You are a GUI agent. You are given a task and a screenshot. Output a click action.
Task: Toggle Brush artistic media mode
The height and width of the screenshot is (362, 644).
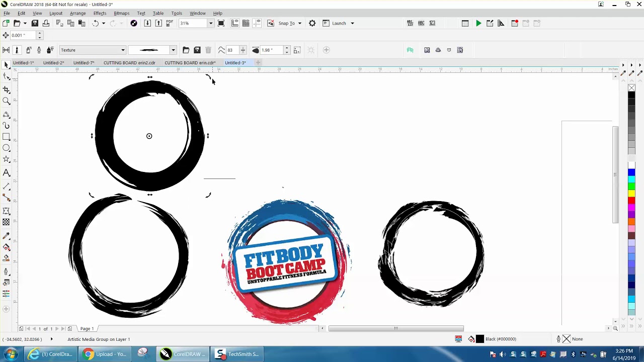(x=17, y=50)
